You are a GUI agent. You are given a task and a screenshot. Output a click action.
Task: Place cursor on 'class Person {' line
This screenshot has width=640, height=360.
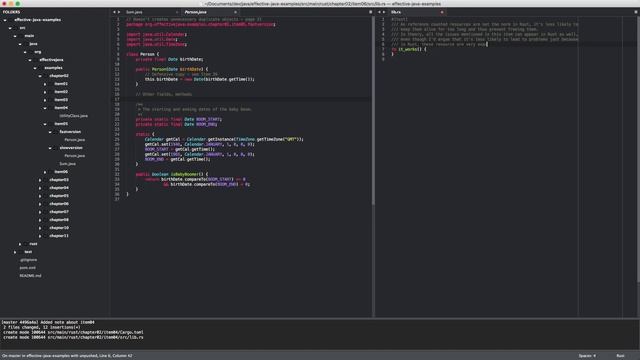pos(142,54)
